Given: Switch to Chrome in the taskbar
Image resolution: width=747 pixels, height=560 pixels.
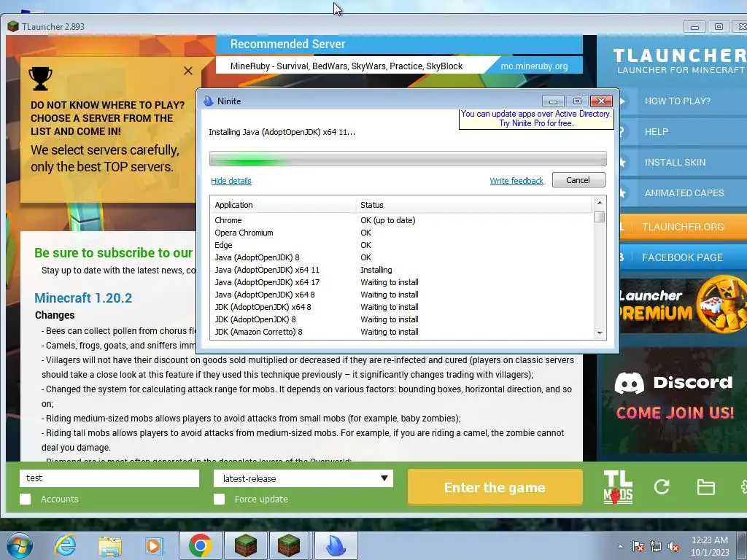Looking at the screenshot, I should tap(200, 545).
